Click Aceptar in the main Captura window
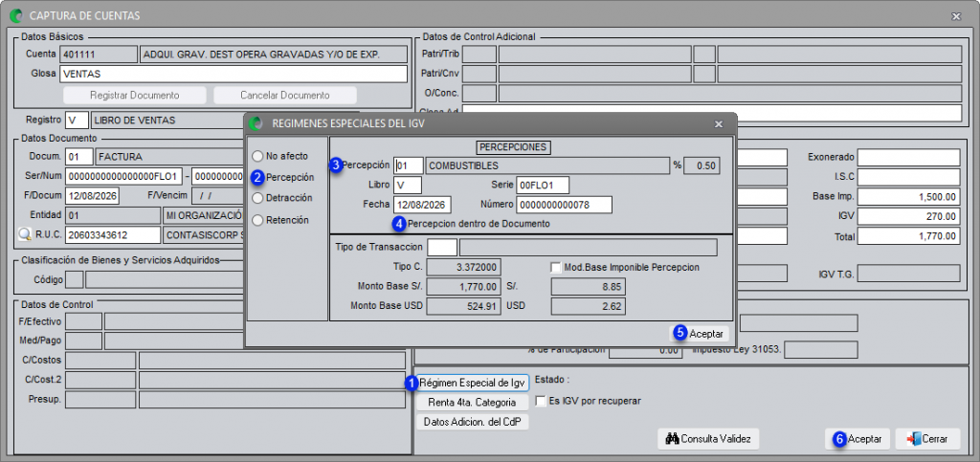This screenshot has width=980, height=462. 857,439
